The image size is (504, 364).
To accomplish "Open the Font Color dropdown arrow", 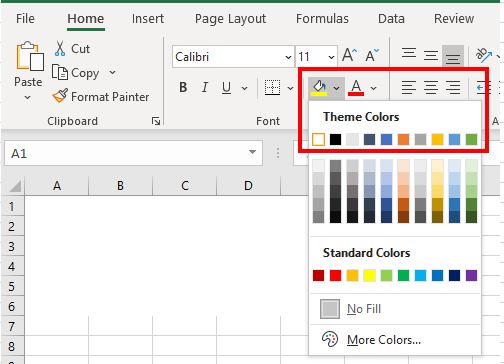I will [374, 88].
